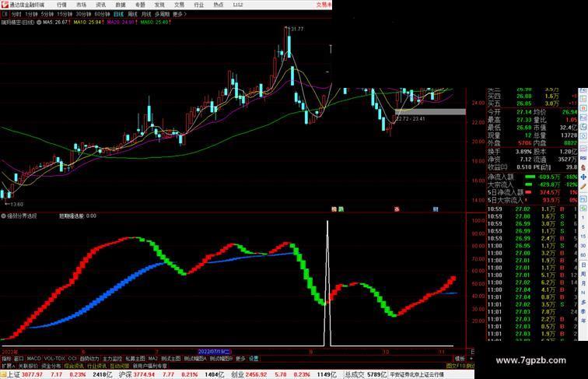Open the 资金分布 tab
Image resolution: width=588 pixels, height=379 pixels.
click(x=51, y=366)
